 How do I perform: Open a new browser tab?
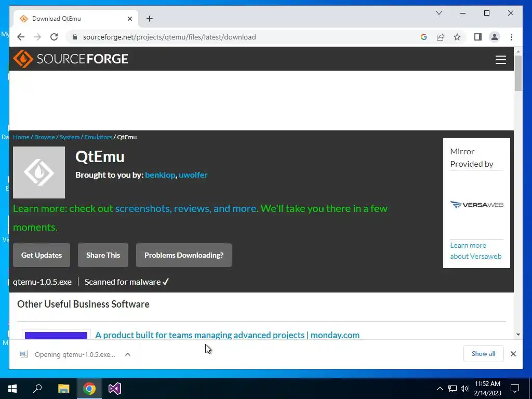(150, 19)
